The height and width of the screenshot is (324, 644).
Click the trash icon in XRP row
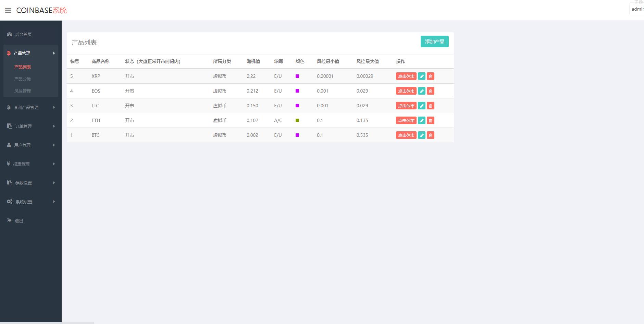tap(431, 76)
